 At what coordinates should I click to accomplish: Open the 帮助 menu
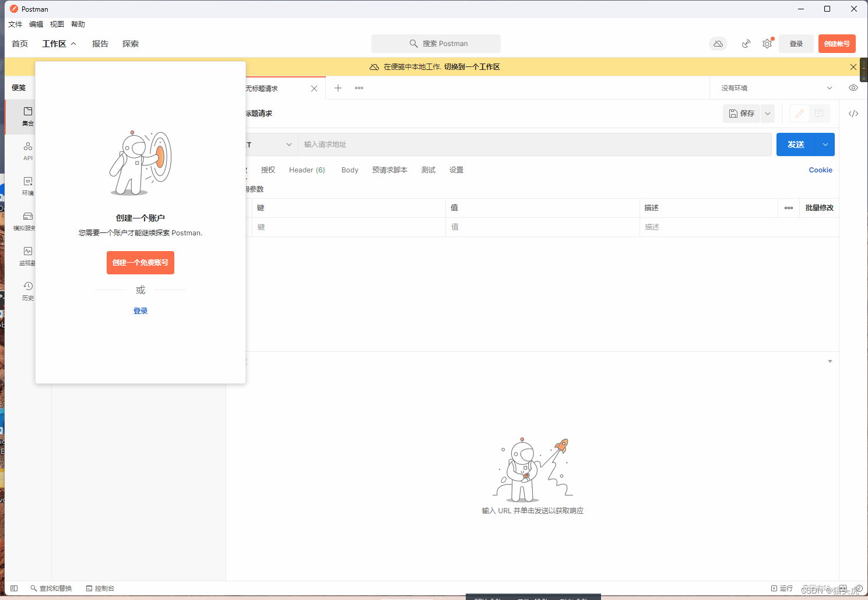78,24
